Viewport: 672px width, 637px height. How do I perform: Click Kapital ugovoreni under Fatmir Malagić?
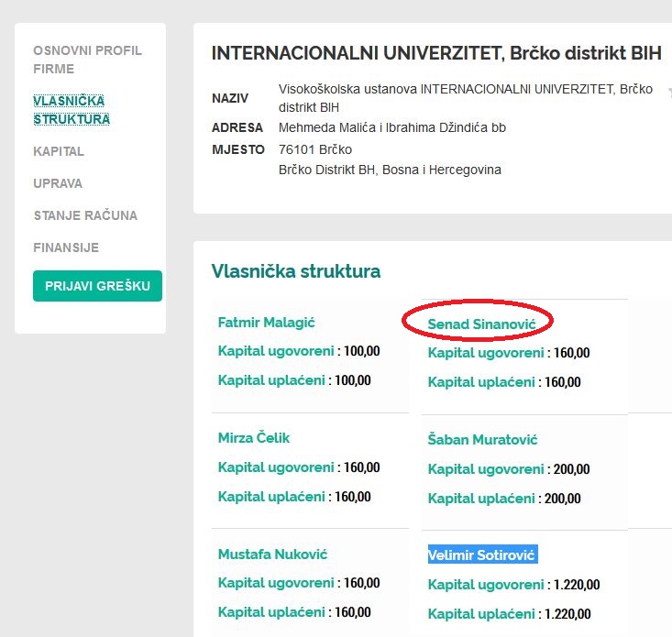[276, 351]
